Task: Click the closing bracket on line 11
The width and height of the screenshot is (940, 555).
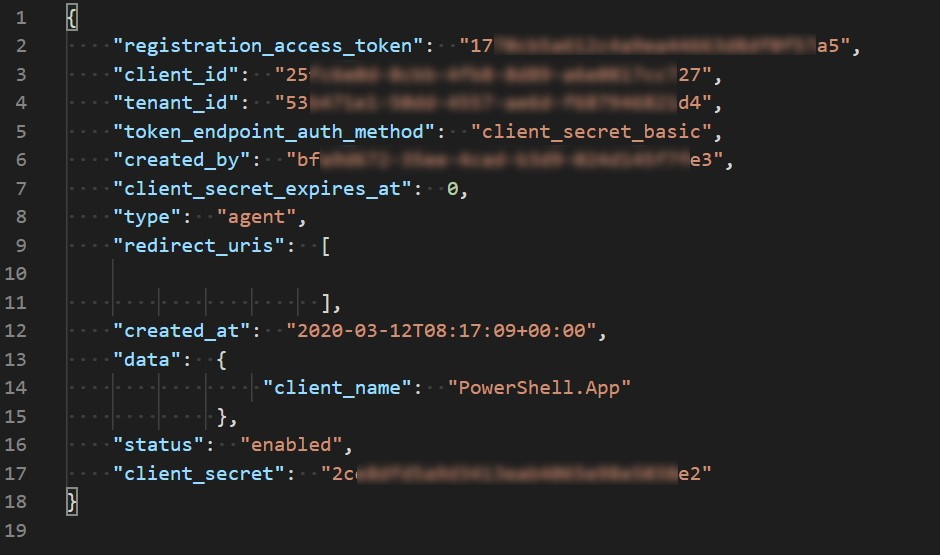Action: [326, 303]
